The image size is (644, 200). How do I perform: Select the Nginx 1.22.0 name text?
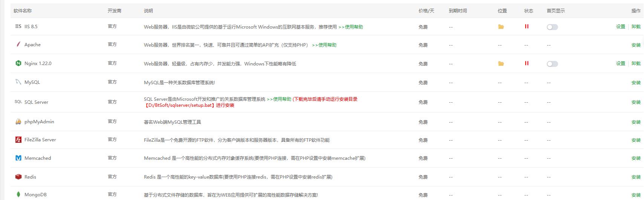[x=38, y=64]
